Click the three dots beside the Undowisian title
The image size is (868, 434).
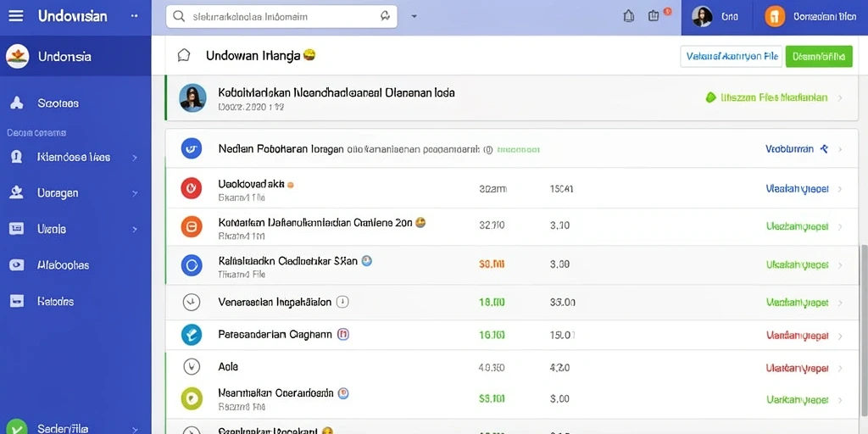click(135, 16)
